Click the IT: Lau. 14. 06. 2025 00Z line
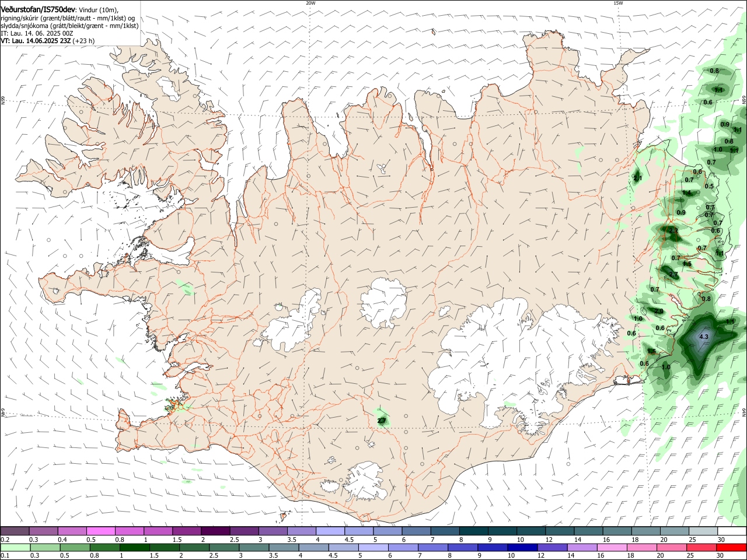This screenshot has height=560, width=747. [x=37, y=33]
